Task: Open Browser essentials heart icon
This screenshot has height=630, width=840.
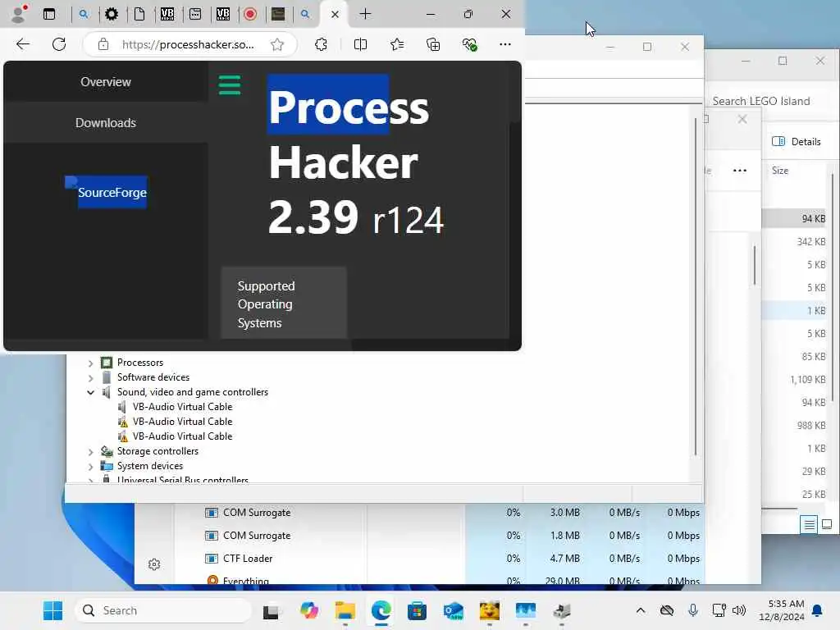Action: (x=470, y=44)
